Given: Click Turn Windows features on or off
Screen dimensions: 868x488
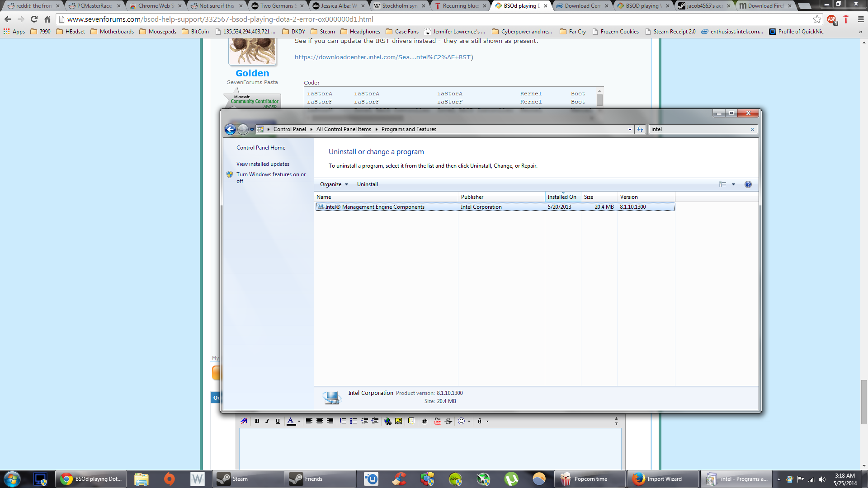Looking at the screenshot, I should click(271, 178).
